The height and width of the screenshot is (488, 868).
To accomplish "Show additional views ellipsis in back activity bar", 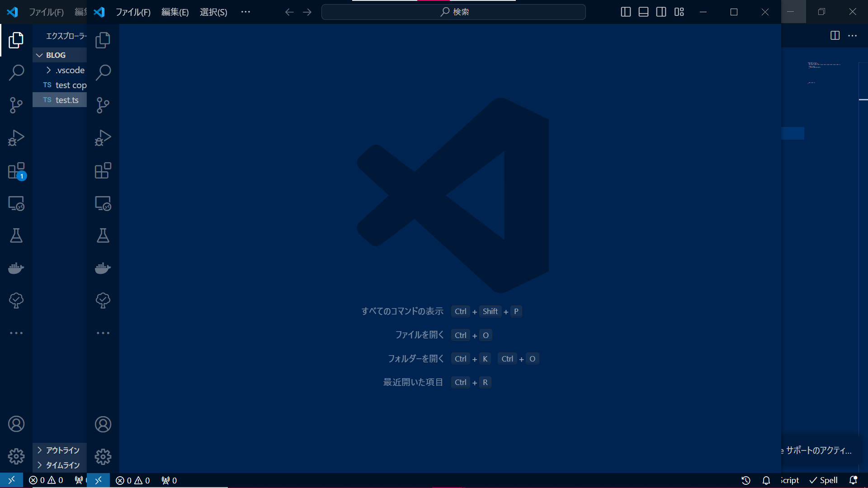I will tap(16, 333).
